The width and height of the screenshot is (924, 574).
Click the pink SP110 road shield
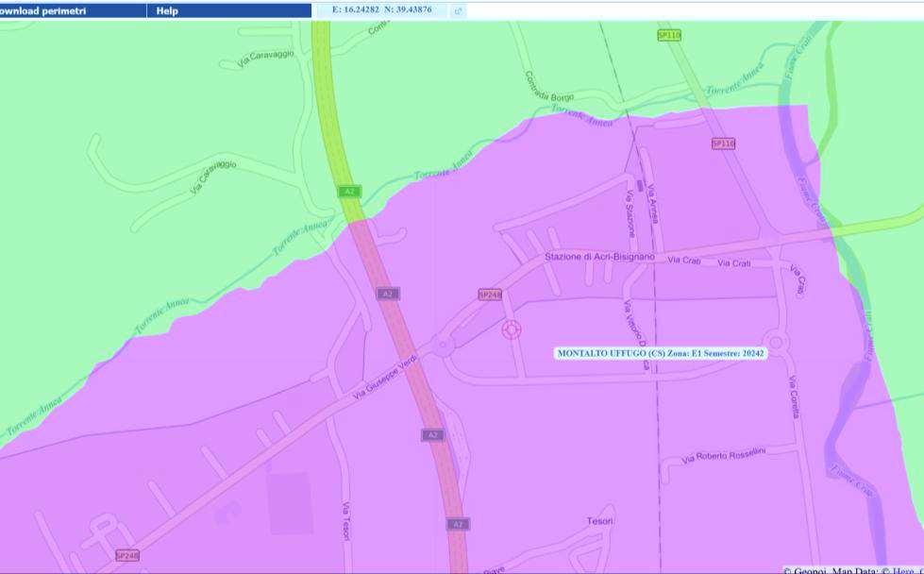pos(723,143)
